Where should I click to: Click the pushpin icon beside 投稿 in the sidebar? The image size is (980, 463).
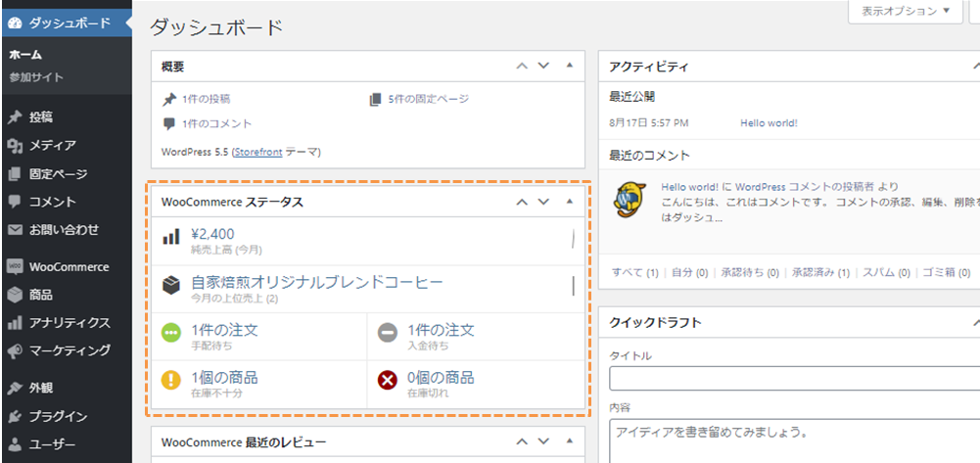pyautogui.click(x=16, y=117)
